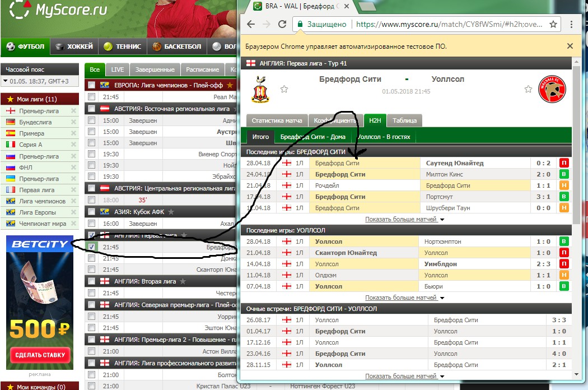
Task: Close the BRA - WAL browser tab
Action: (347, 6)
